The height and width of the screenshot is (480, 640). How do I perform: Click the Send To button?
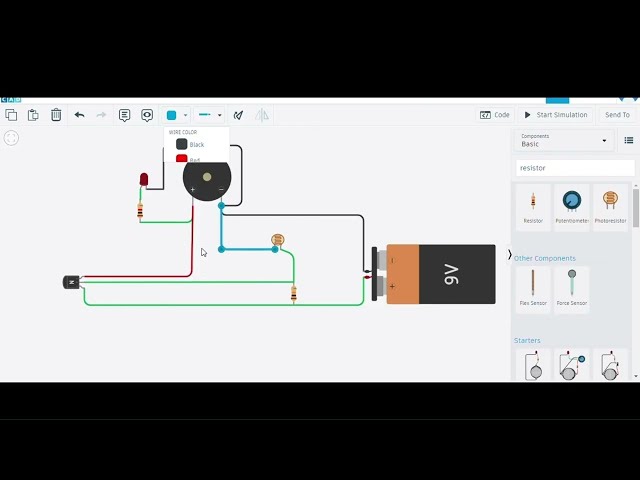[617, 115]
